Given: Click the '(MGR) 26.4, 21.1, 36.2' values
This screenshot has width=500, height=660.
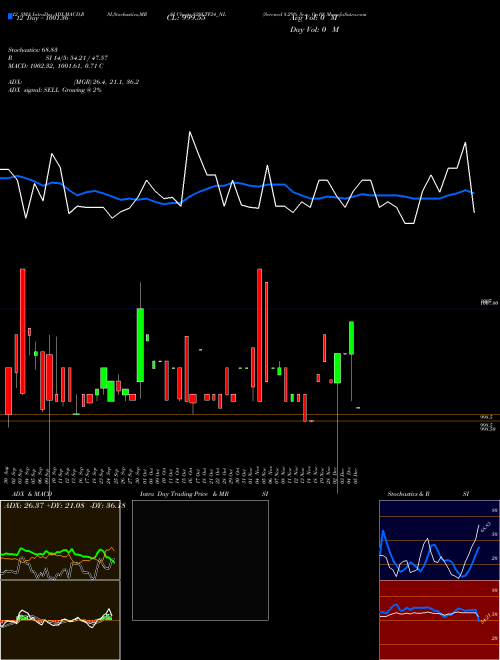Looking at the screenshot, I should point(106,82).
